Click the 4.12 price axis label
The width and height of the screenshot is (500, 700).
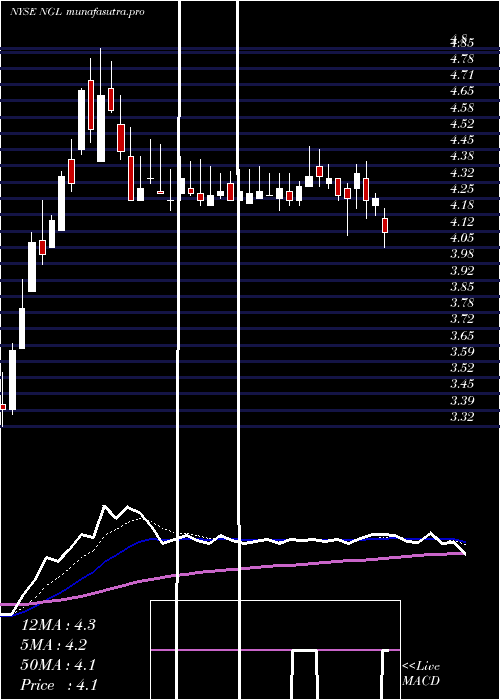pos(462,221)
